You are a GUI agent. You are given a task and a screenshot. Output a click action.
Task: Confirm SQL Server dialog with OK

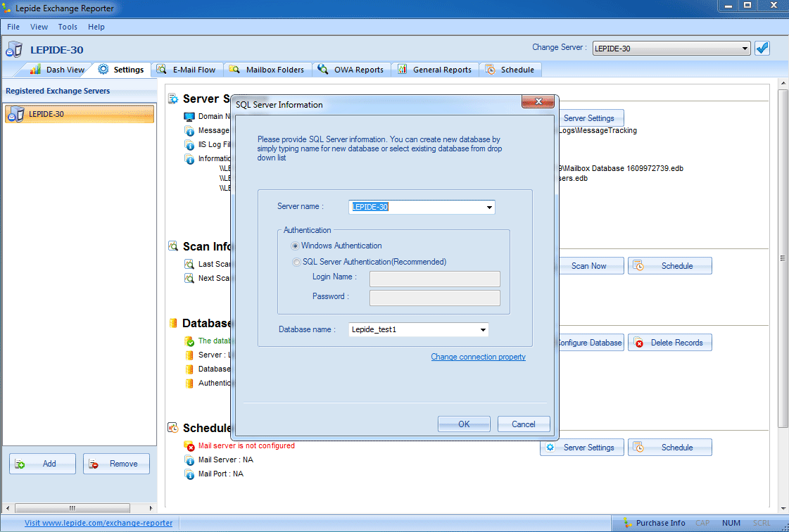point(464,424)
